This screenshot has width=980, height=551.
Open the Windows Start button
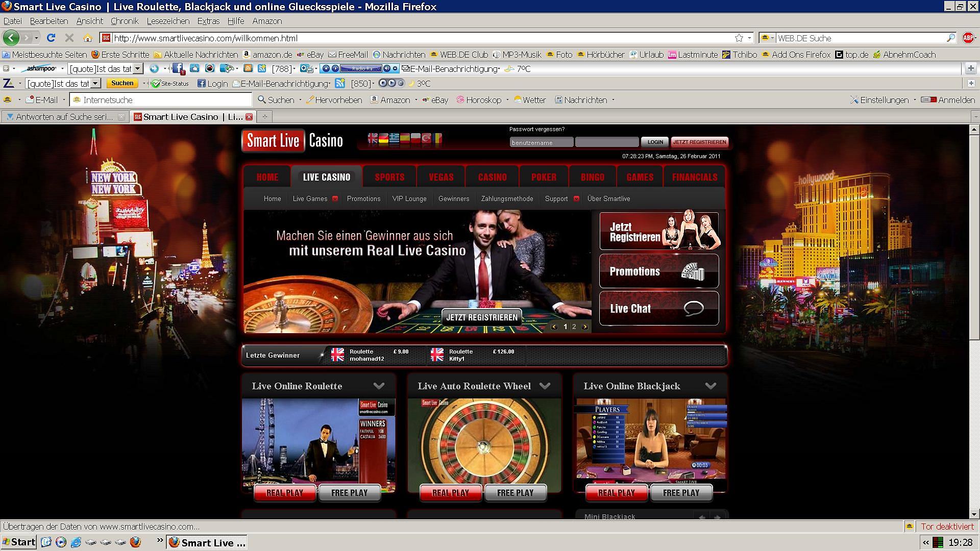pyautogui.click(x=19, y=542)
